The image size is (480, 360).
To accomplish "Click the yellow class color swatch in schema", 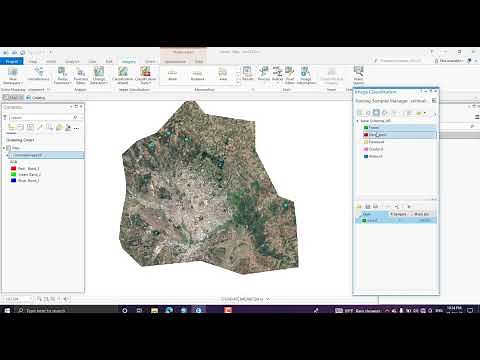I will [366, 142].
